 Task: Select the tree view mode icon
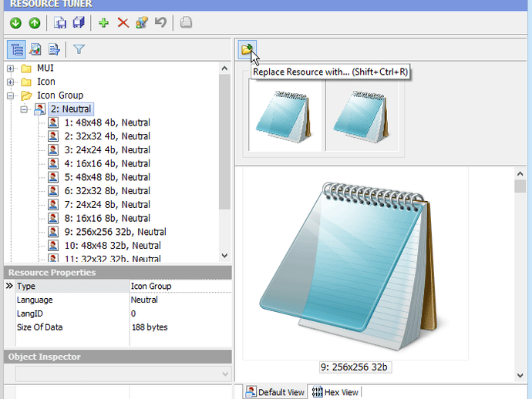(16, 49)
